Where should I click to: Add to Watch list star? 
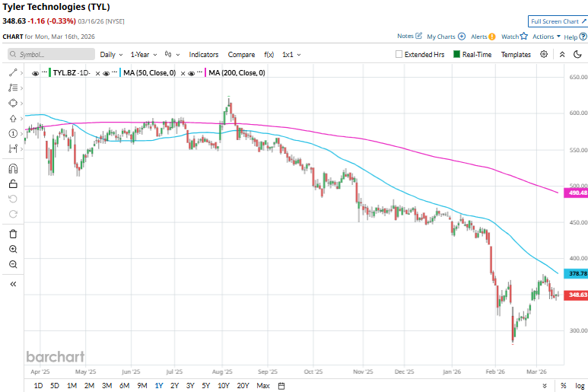524,36
